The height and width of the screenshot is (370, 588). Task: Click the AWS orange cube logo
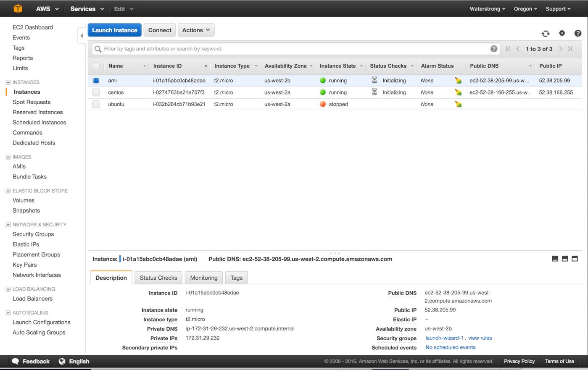[x=18, y=8]
